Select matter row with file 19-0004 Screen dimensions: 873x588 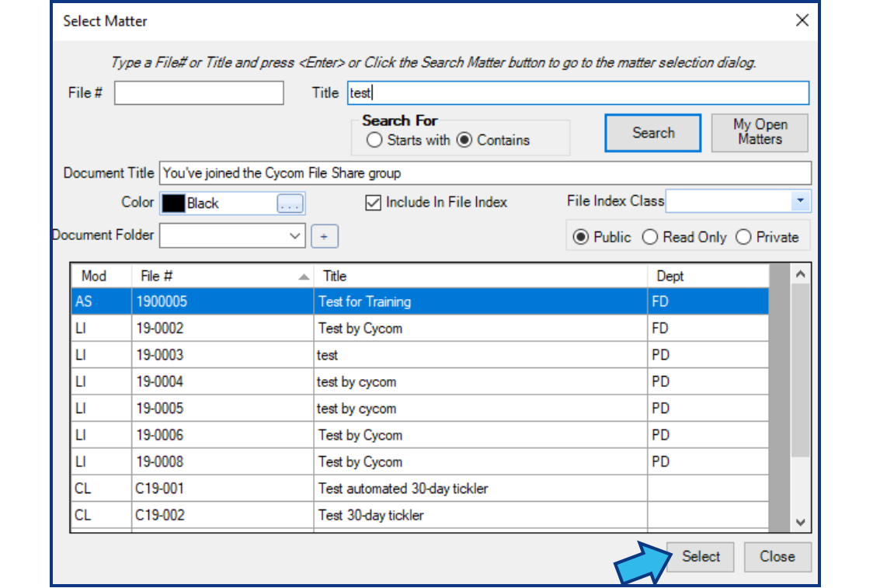(419, 382)
